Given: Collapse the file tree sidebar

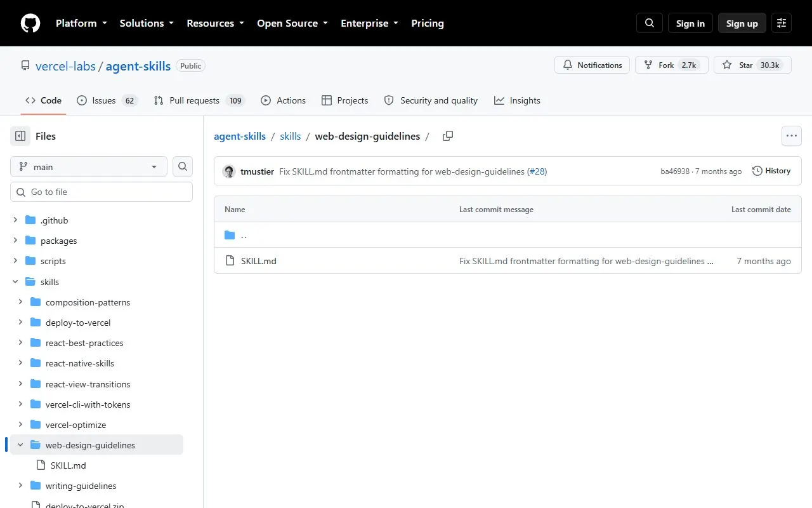Looking at the screenshot, I should [20, 136].
